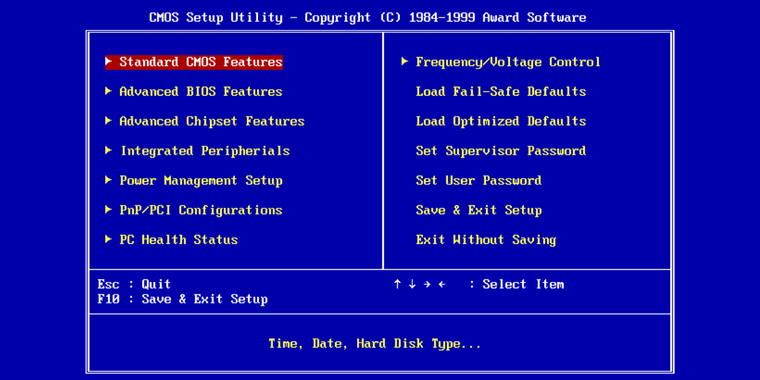Screen dimensions: 760x380
Task: Click arrow beside PC Health Status
Action: 109,239
